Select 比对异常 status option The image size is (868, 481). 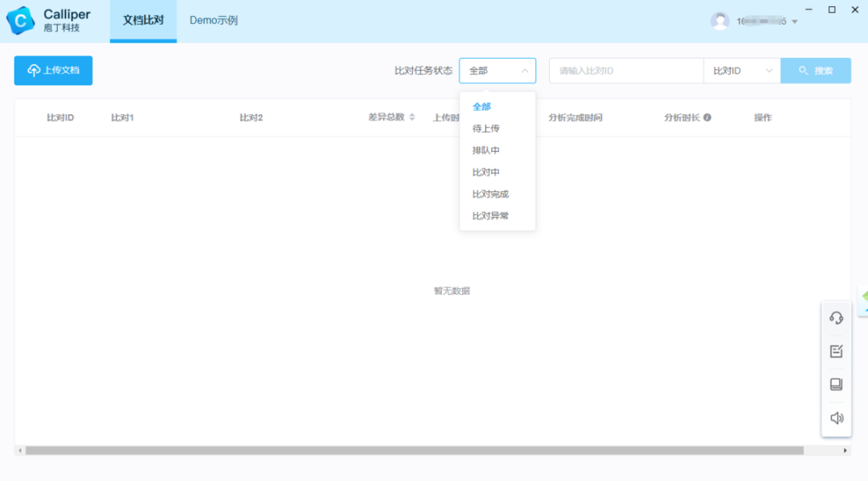click(497, 216)
